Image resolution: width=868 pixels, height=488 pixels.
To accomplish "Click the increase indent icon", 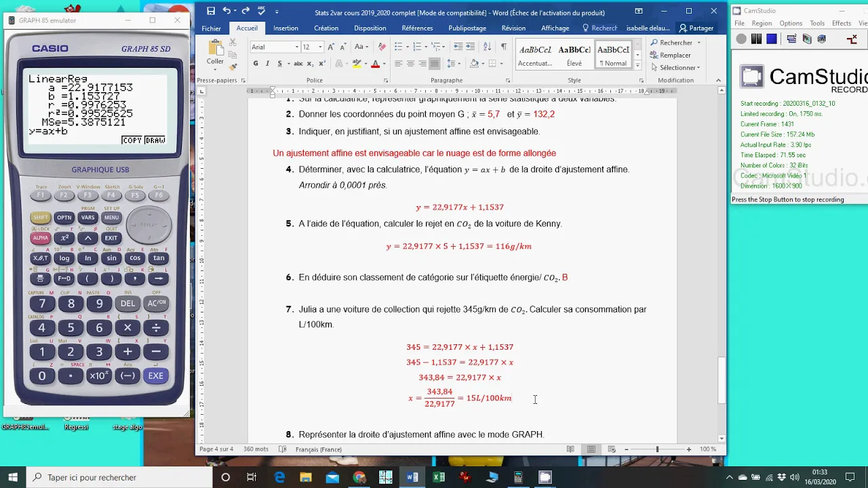I will coord(470,47).
